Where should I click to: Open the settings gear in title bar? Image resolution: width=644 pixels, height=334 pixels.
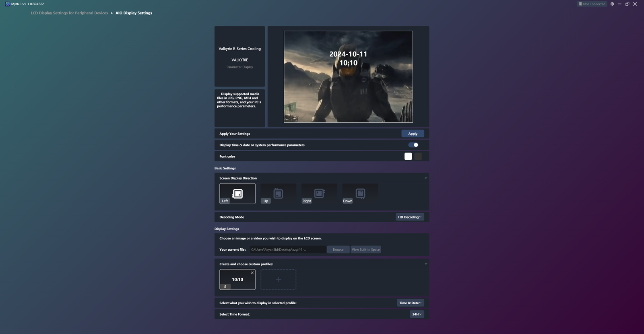click(x=612, y=4)
